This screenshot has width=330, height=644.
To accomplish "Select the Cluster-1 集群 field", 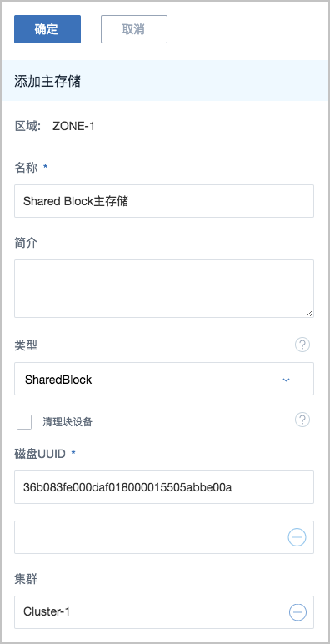I will (164, 612).
